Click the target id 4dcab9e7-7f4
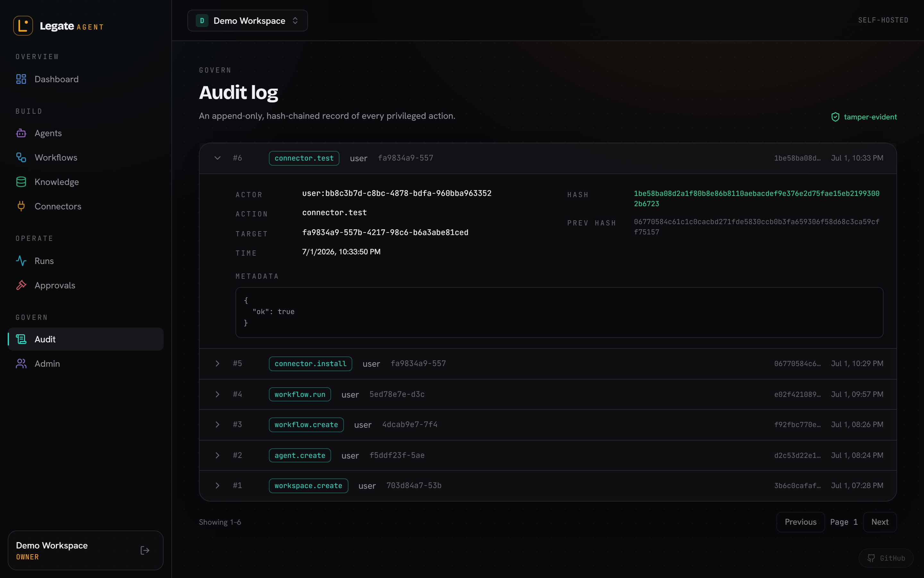 410,425
